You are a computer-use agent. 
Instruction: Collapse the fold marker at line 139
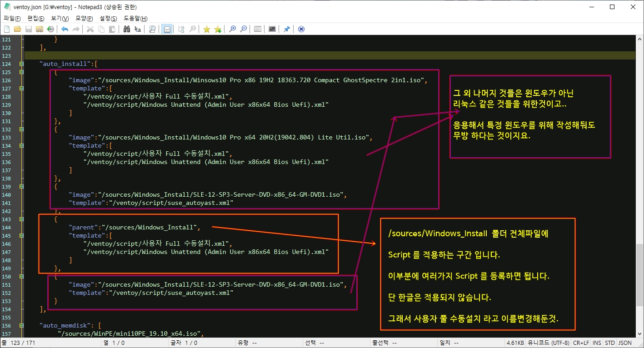coord(21,187)
